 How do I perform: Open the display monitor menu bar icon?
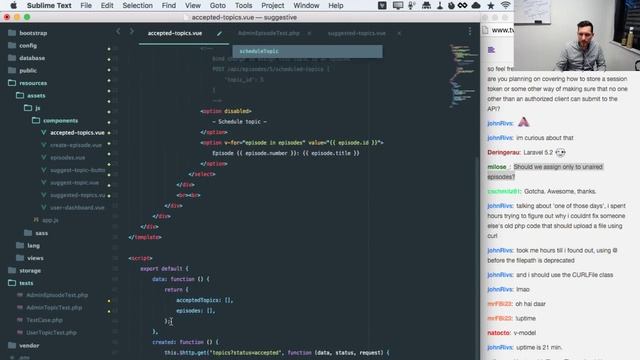pyautogui.click(x=398, y=5)
